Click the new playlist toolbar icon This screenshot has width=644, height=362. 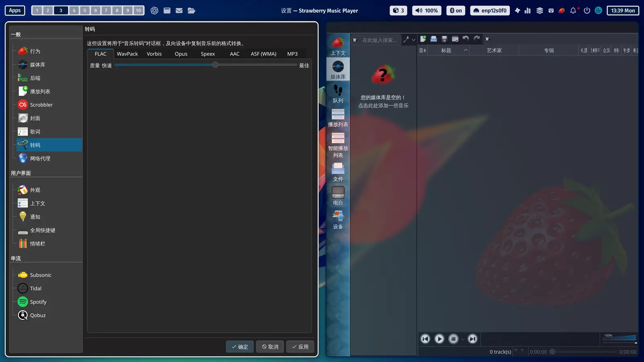(423, 39)
